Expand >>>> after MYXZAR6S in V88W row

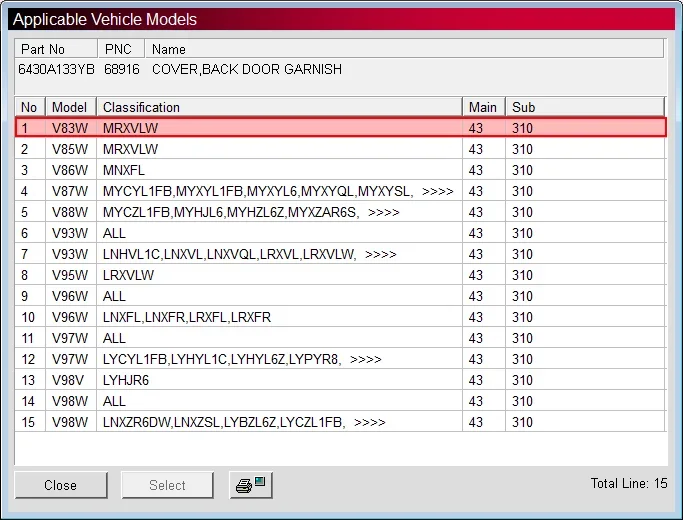(384, 212)
